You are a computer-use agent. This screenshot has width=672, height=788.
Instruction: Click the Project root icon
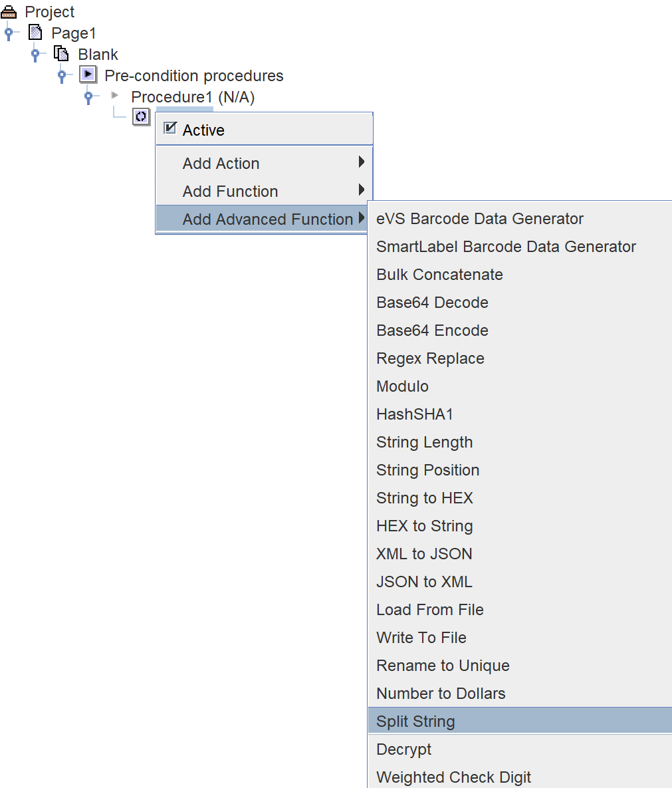click(x=9, y=12)
